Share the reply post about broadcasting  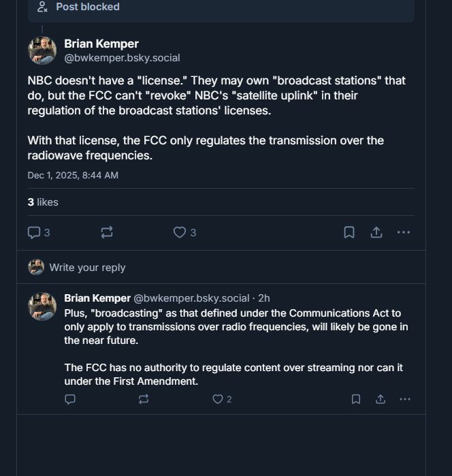click(x=381, y=399)
